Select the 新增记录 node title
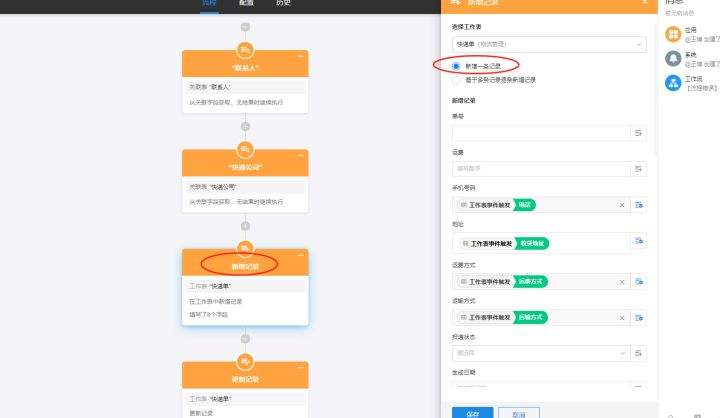This screenshot has height=418, width=720. pyautogui.click(x=245, y=267)
